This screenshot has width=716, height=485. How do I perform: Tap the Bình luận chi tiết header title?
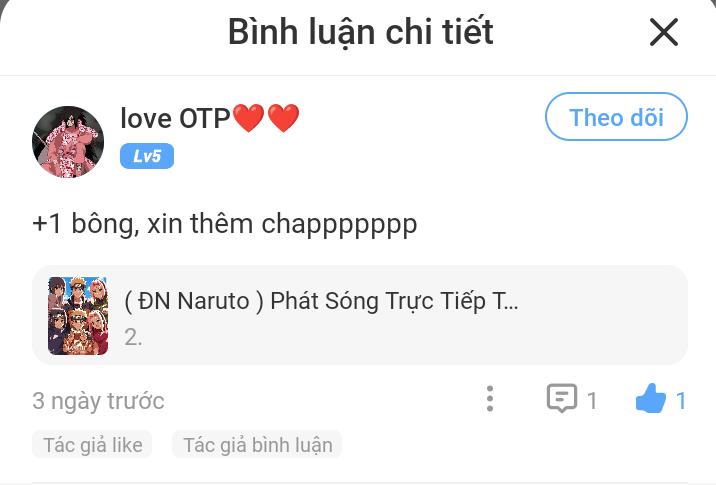point(360,32)
